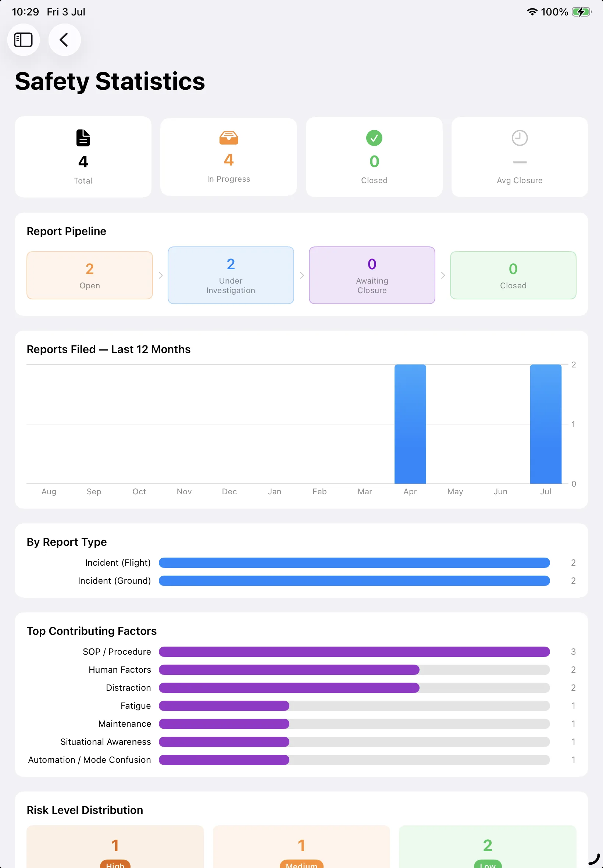This screenshot has width=603, height=868.
Task: Go back with the chevron button
Action: pos(64,40)
